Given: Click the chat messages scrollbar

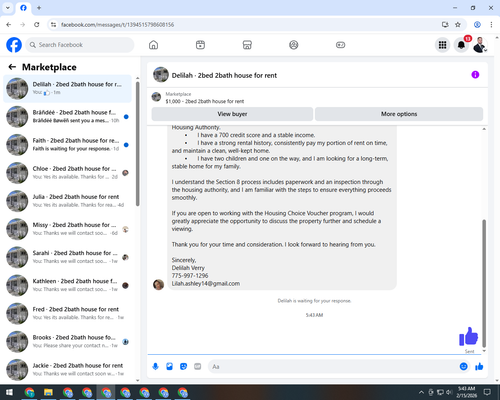Looking at the screenshot, I should [484, 283].
